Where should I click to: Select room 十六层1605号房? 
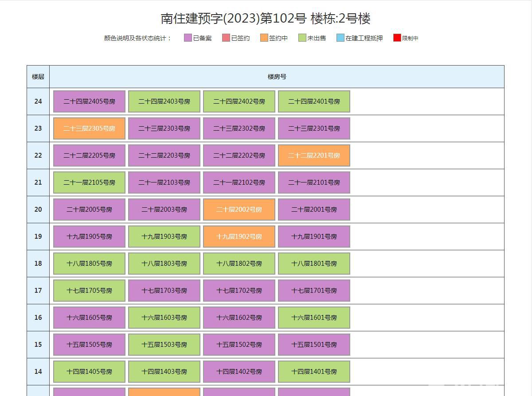tap(89, 318)
